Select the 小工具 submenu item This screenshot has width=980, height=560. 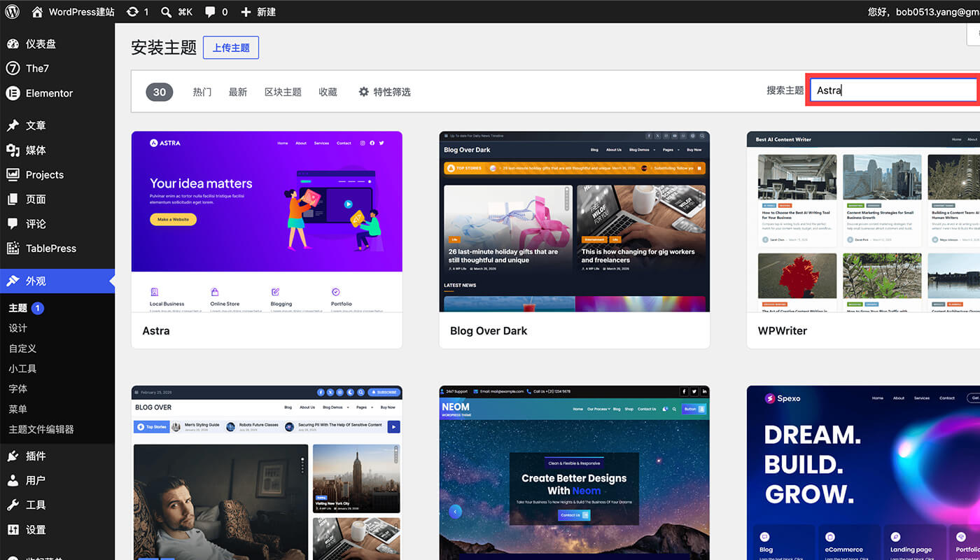coord(22,369)
